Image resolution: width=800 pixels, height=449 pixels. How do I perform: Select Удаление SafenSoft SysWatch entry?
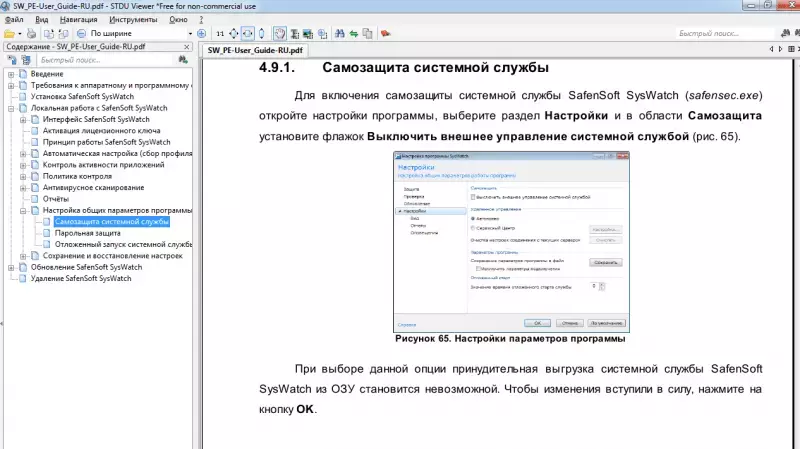[x=81, y=279]
